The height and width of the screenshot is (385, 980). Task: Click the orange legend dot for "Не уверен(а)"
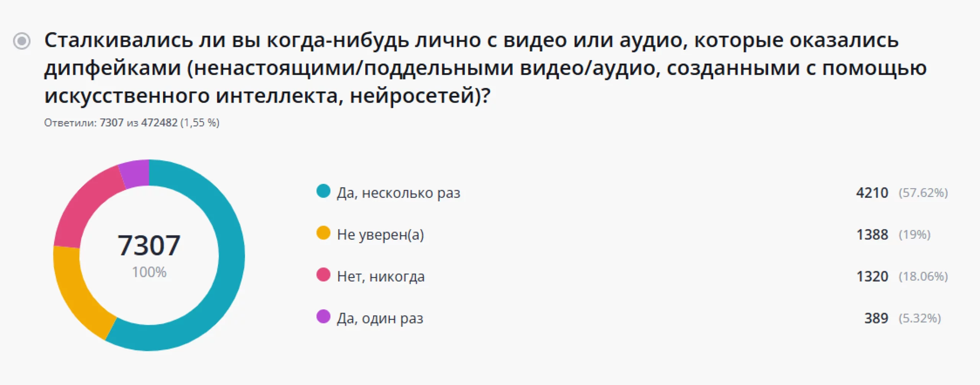(x=323, y=233)
